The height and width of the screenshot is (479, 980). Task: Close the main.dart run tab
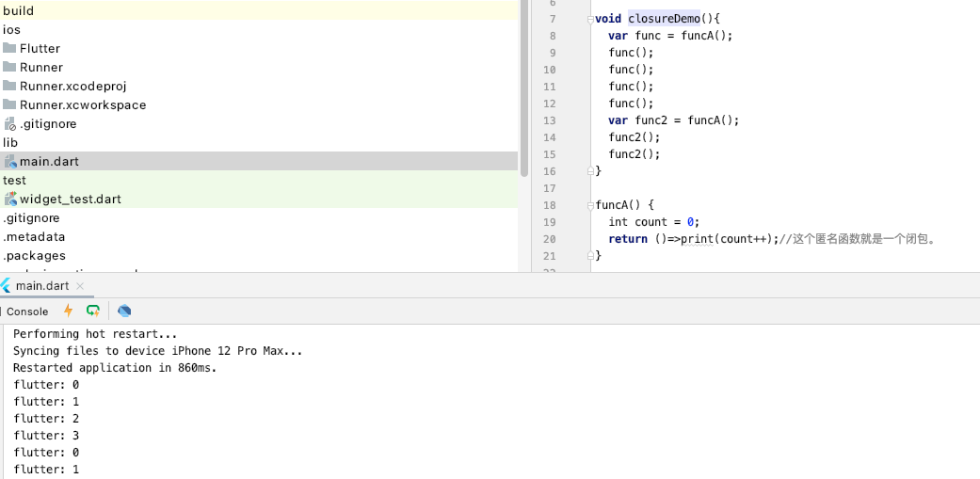(x=80, y=286)
